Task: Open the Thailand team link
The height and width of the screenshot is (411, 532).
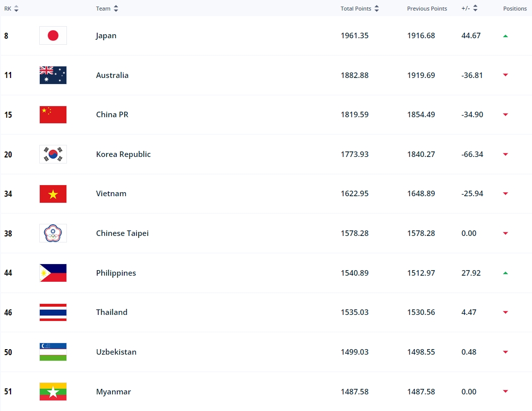Action: [112, 312]
